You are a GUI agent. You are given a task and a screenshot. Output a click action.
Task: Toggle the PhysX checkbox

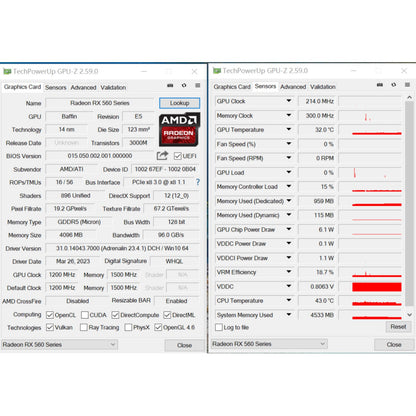128,327
